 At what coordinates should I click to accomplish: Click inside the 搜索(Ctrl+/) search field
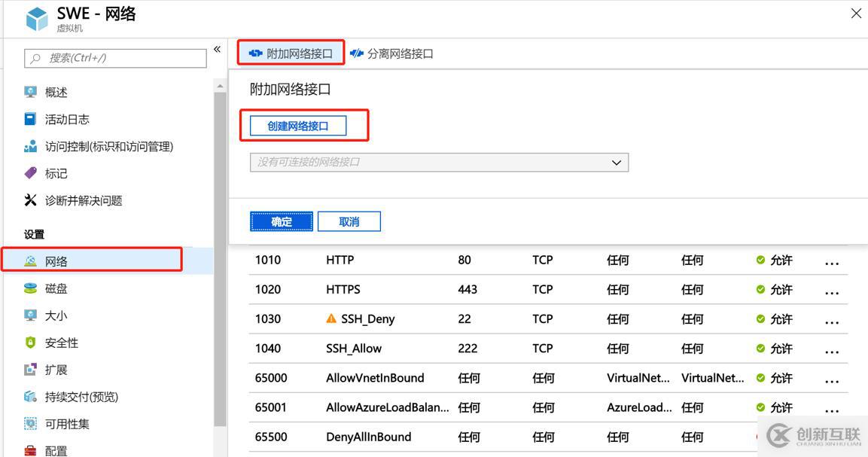pos(114,58)
